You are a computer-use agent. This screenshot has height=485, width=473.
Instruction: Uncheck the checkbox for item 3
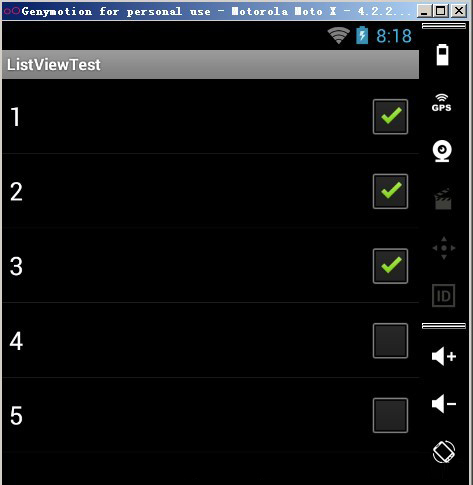(390, 266)
